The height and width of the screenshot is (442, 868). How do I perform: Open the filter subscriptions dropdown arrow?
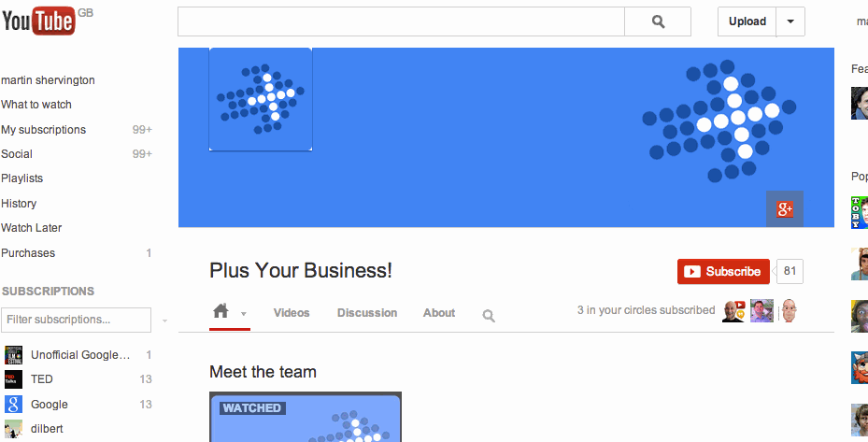164,321
